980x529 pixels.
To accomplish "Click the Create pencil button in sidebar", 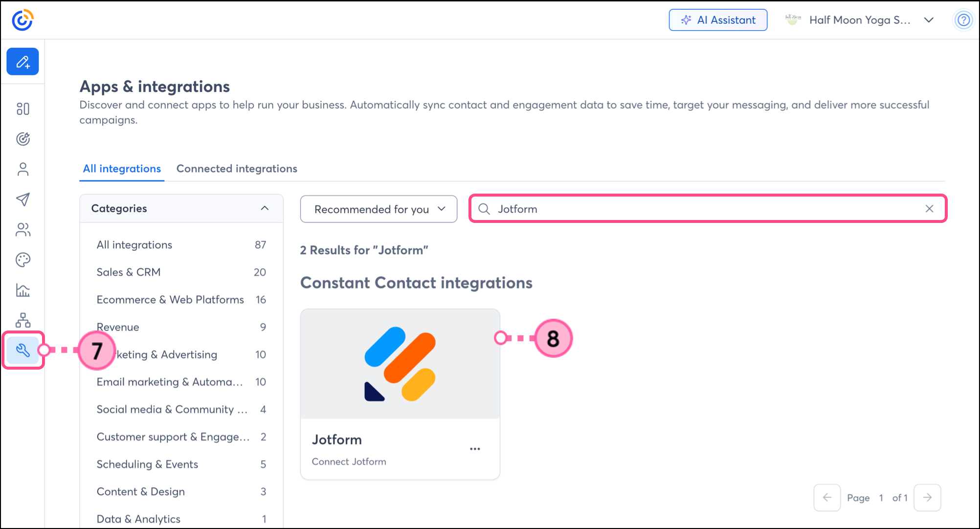I will [22, 62].
